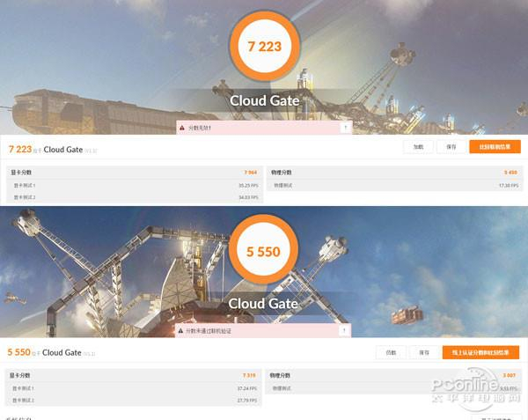This screenshot has height=420, width=528.
Task: Click orange validate online button for 5 550
Action: click(x=480, y=352)
